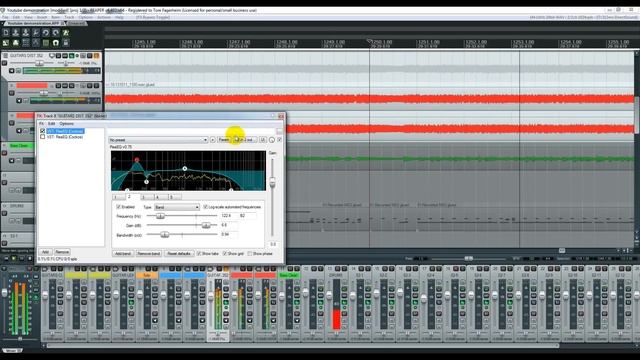The image size is (640, 360).
Task: Select band tab 3 in ReaEQ
Action: (146, 197)
